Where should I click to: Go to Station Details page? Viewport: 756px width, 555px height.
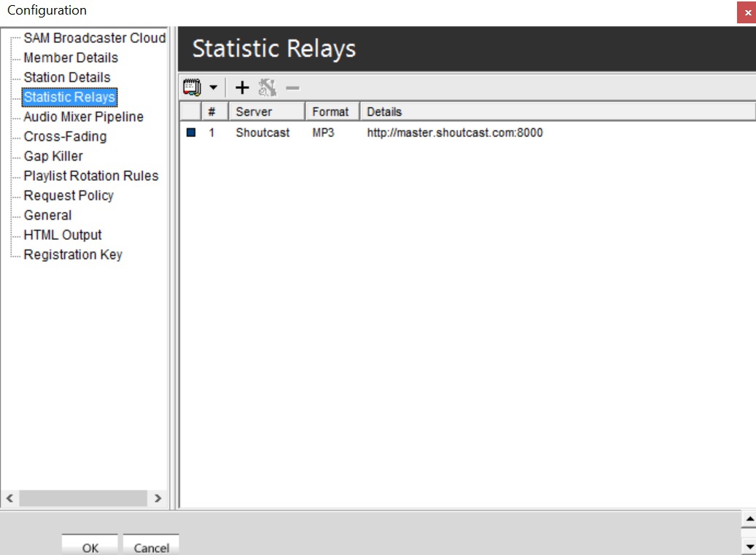(x=67, y=77)
